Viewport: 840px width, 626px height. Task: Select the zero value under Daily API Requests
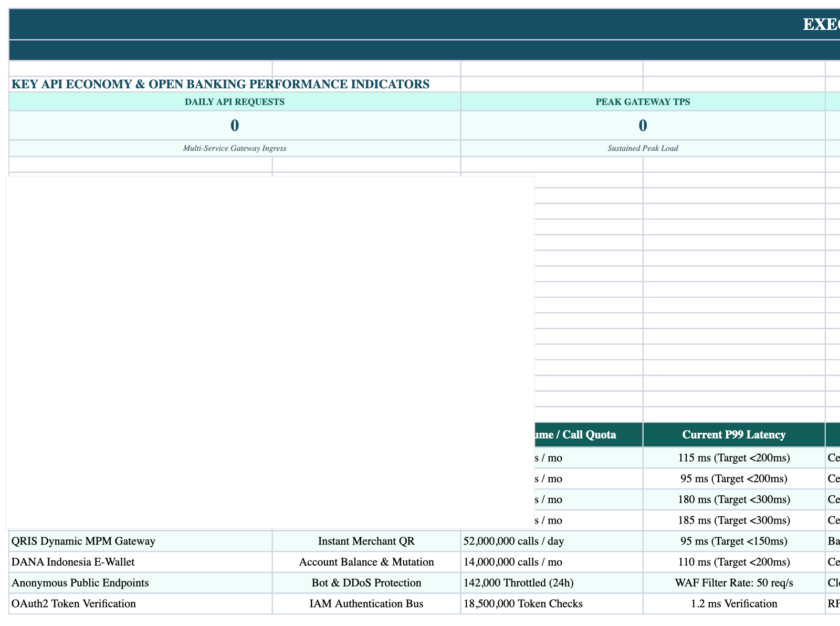coord(235,126)
